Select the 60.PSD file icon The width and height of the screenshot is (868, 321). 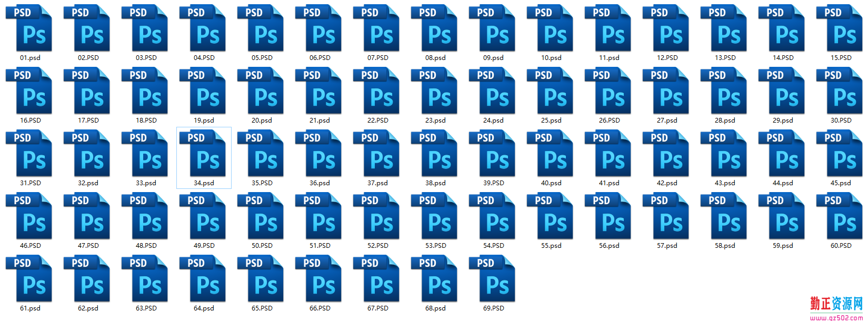pos(840,216)
